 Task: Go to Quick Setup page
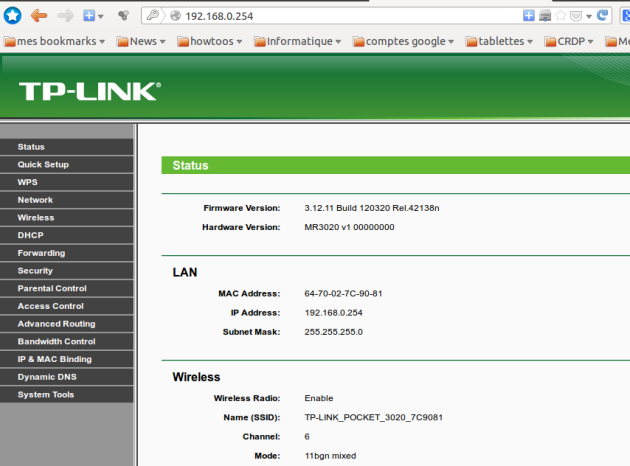pyautogui.click(x=43, y=164)
